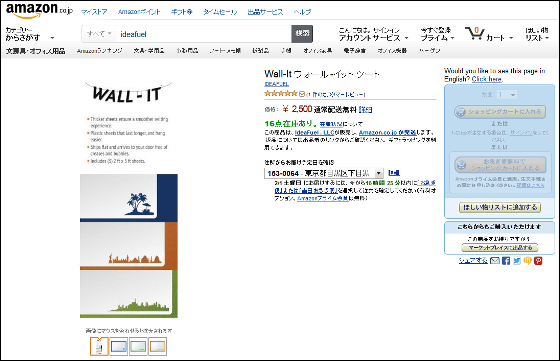
Task: Click the small envelope icon after the stars
Action: click(302, 94)
